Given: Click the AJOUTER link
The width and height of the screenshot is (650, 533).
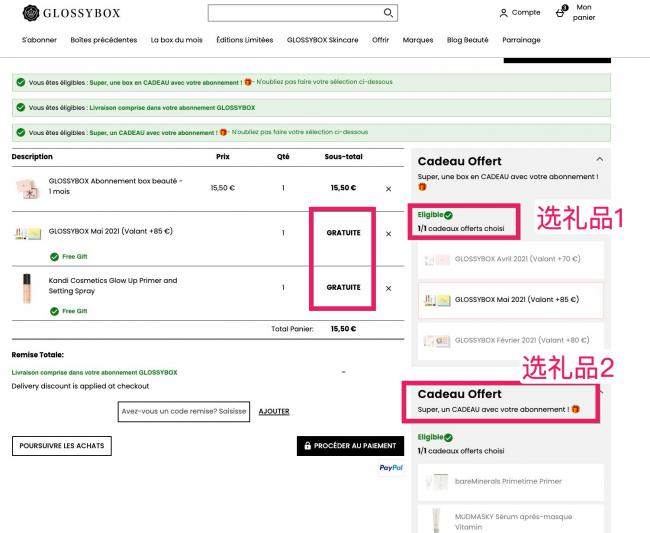Looking at the screenshot, I should point(274,412).
